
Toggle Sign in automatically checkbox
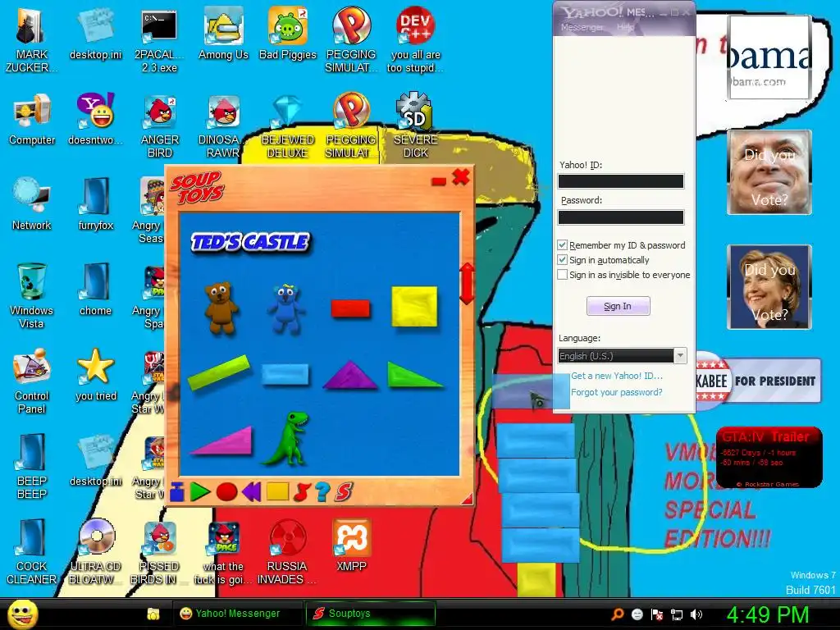coord(562,260)
